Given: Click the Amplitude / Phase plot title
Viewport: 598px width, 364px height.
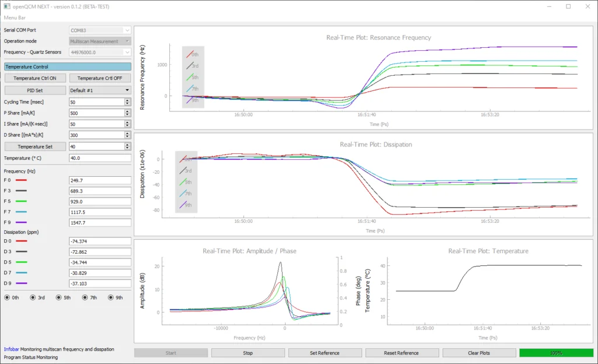Looking at the screenshot, I should pyautogui.click(x=249, y=251).
